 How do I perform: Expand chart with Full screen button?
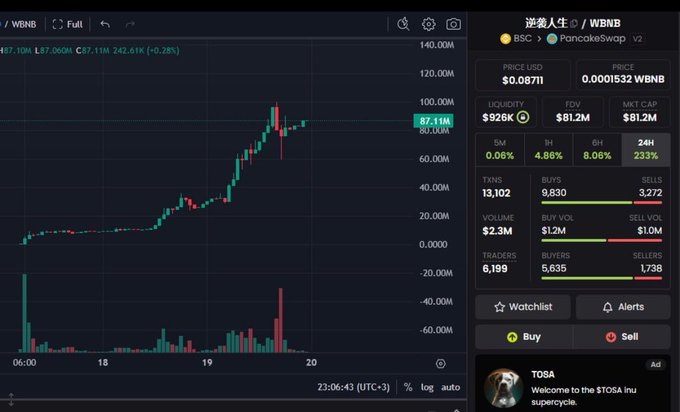point(67,24)
